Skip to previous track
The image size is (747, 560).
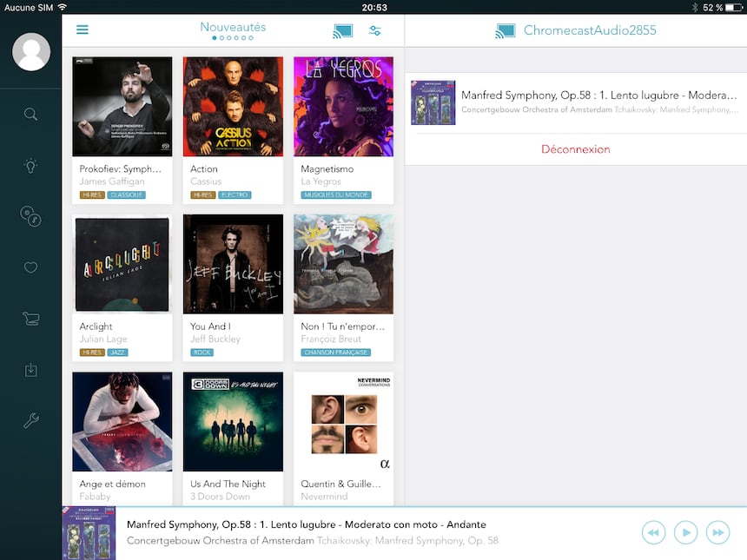tap(653, 532)
